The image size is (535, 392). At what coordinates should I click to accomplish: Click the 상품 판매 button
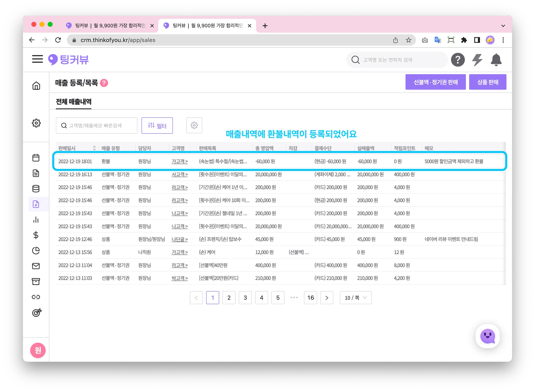point(487,82)
